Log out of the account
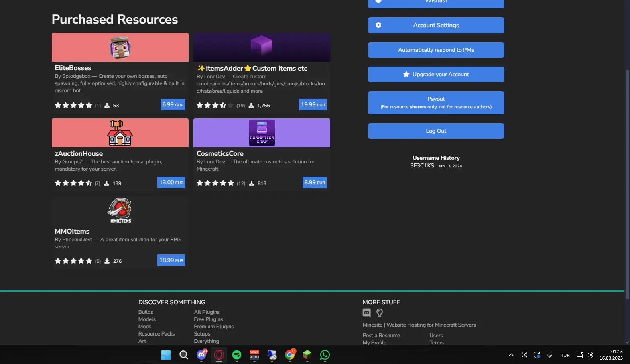Image resolution: width=630 pixels, height=364 pixels. pos(436,131)
